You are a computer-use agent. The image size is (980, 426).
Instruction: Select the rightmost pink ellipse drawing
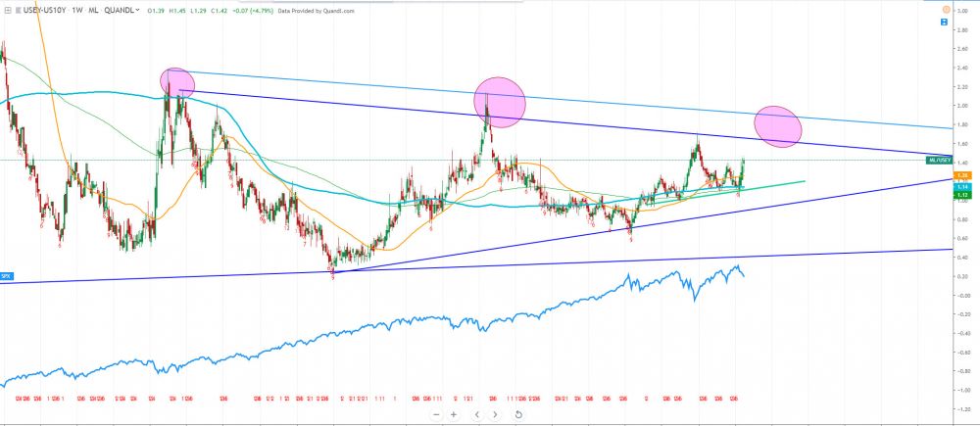tap(779, 126)
